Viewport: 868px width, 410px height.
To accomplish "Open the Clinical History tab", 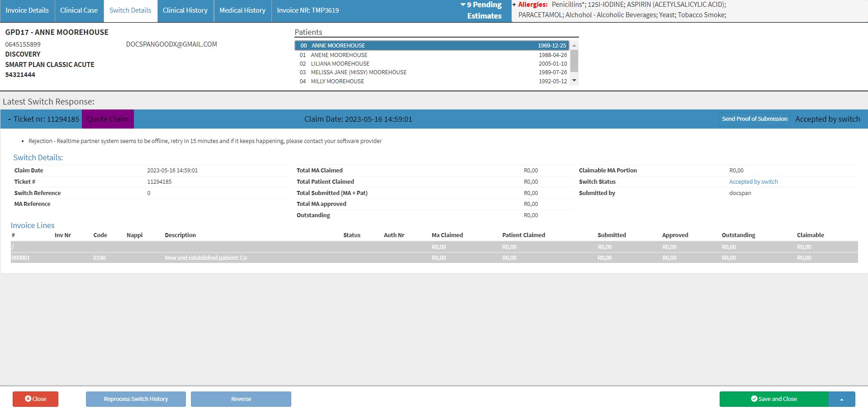I will pyautogui.click(x=185, y=10).
